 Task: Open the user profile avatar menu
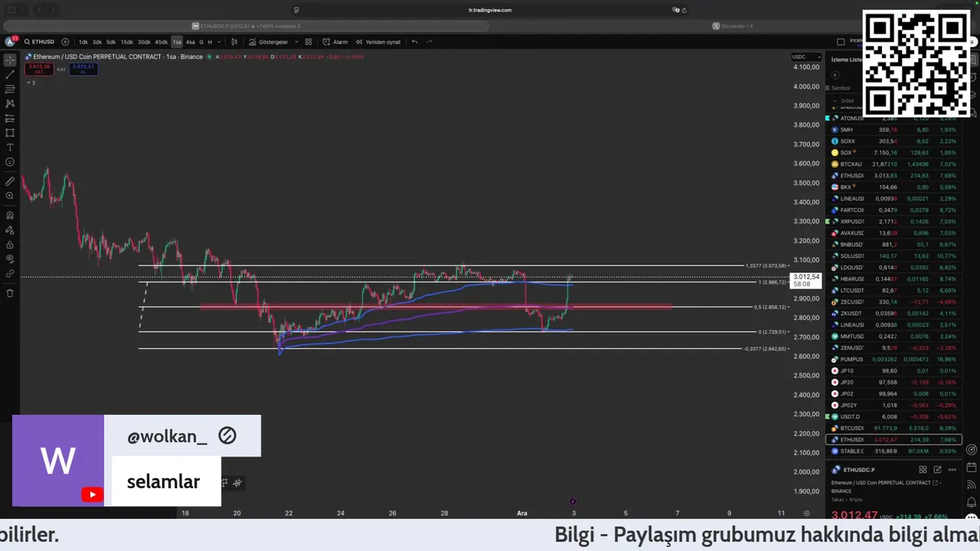[x=10, y=41]
